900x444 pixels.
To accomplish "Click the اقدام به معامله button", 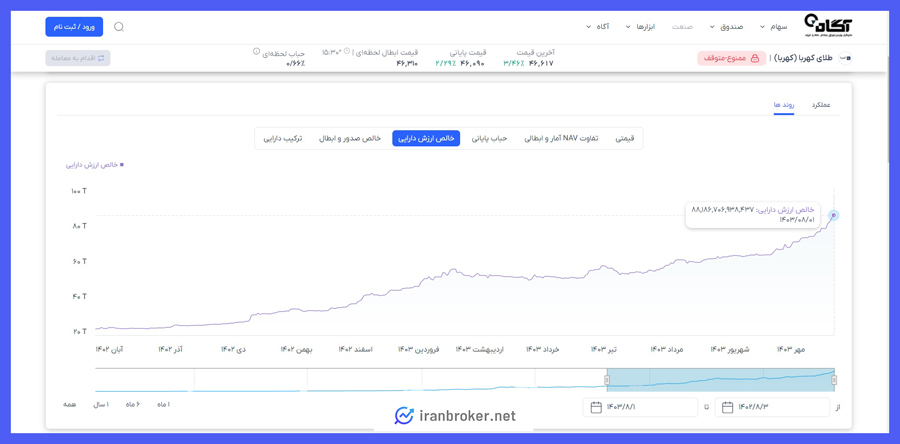I will tap(78, 58).
